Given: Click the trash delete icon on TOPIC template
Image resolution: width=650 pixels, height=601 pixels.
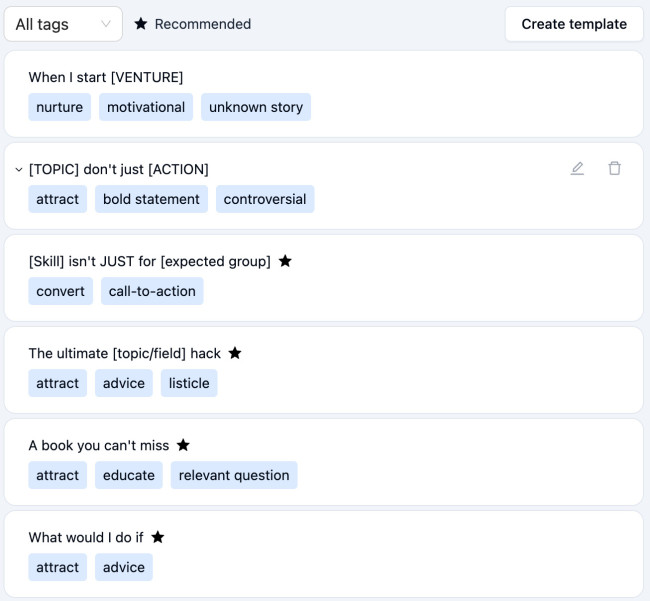Looking at the screenshot, I should pos(615,168).
